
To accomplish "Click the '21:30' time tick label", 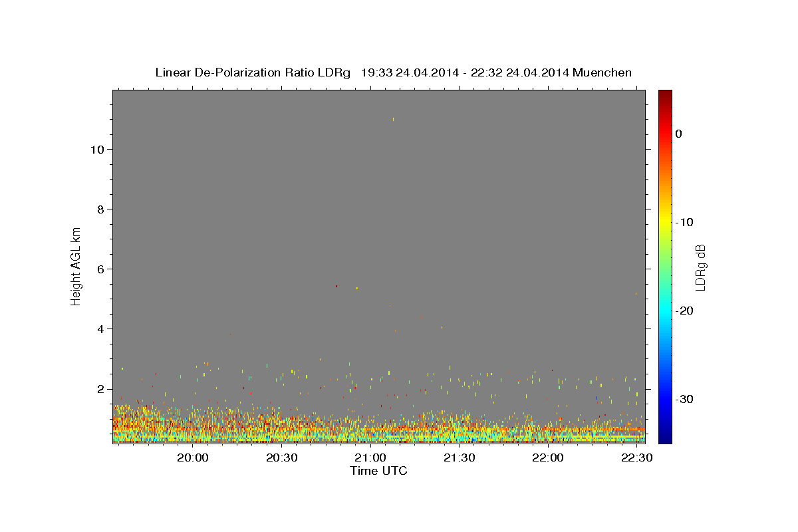I will point(459,458).
